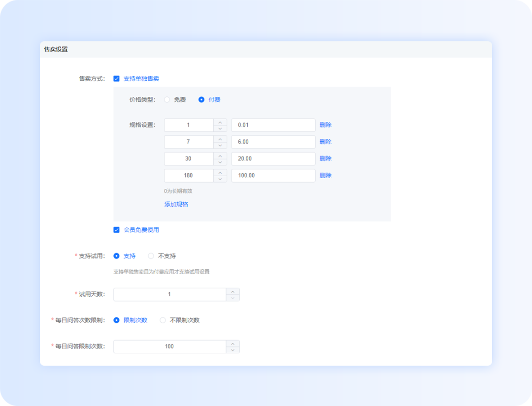Image resolution: width=532 pixels, height=406 pixels.
Task: Delete the 0.01 price spec row
Action: click(326, 125)
